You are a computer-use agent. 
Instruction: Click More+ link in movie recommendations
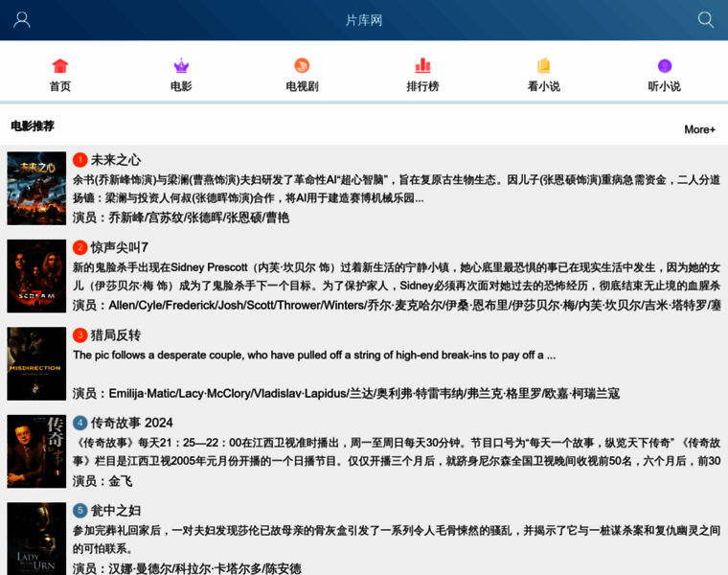pyautogui.click(x=699, y=129)
